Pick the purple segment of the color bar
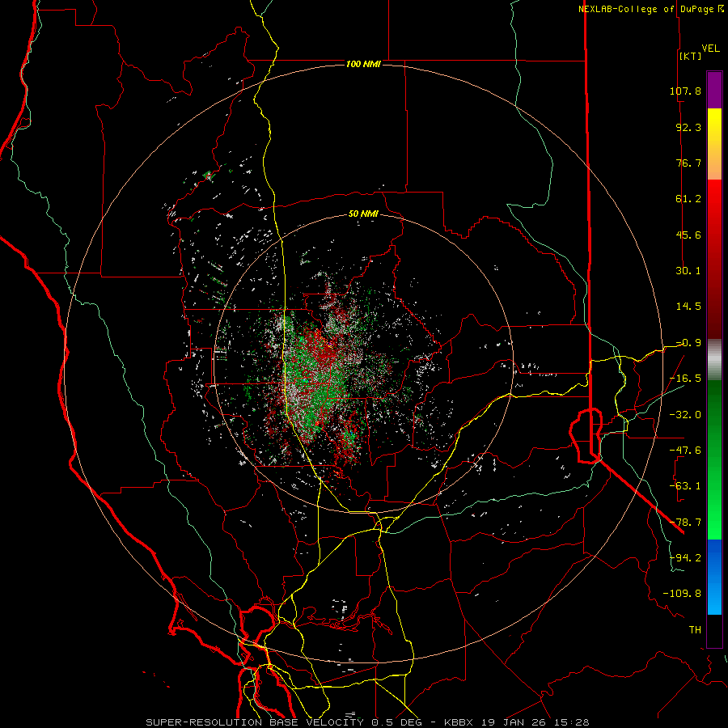This screenshot has width=728, height=728. [714, 90]
